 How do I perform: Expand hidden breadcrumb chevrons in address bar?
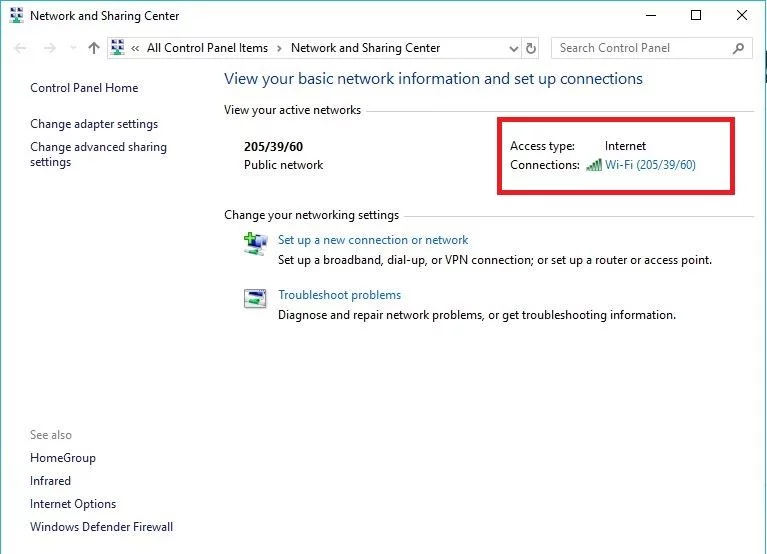click(135, 48)
